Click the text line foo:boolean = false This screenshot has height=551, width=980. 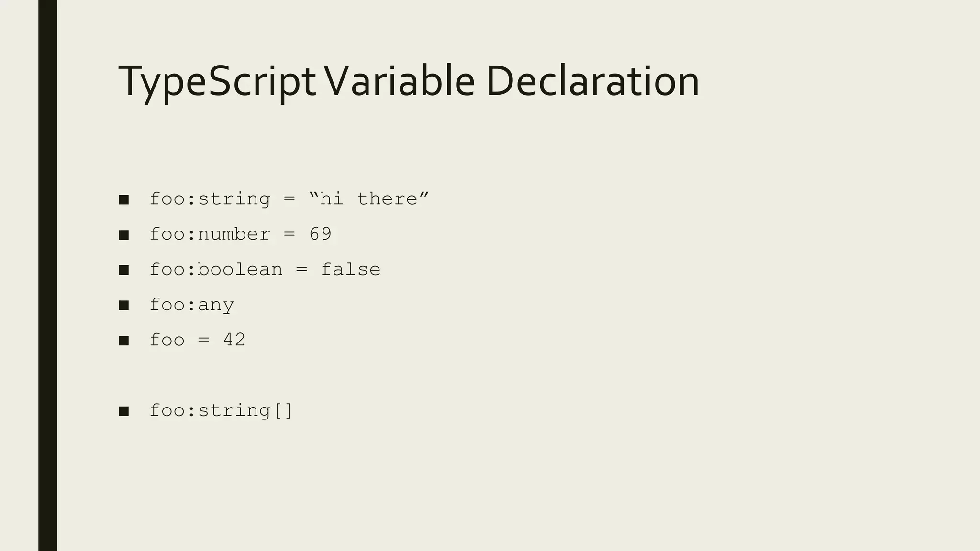(265, 269)
